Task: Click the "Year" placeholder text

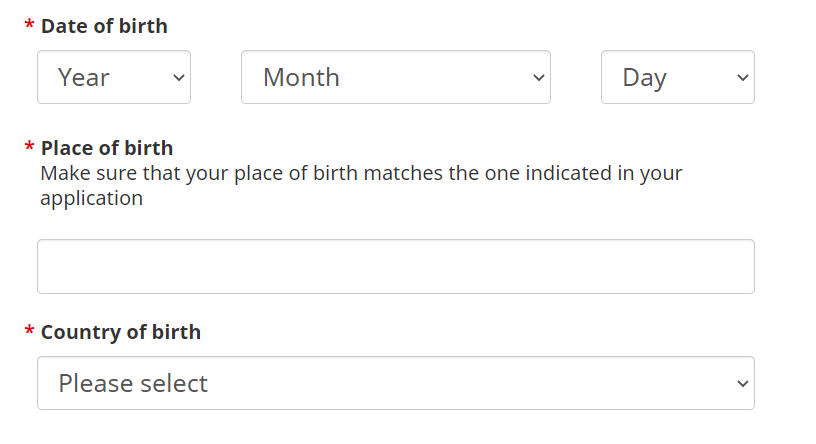Action: [x=84, y=77]
